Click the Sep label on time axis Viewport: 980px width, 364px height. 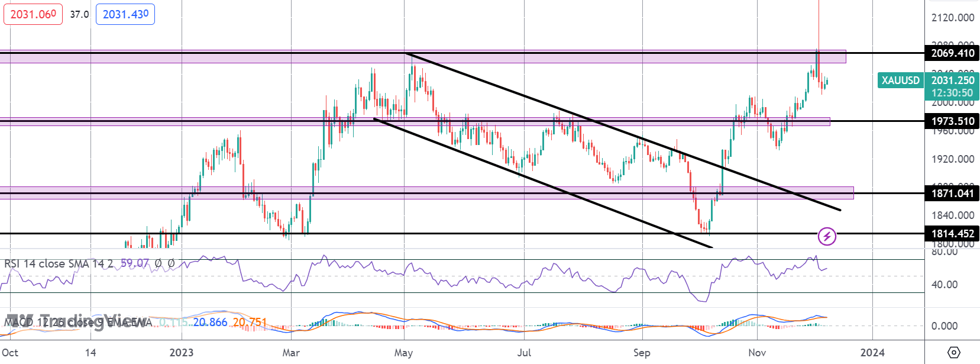[642, 353]
